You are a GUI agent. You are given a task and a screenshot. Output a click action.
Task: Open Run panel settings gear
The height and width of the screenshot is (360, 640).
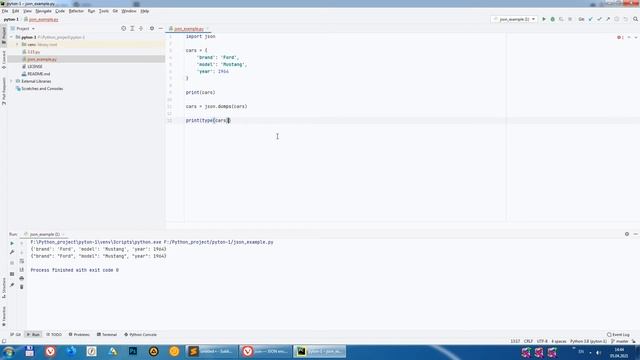pos(627,234)
